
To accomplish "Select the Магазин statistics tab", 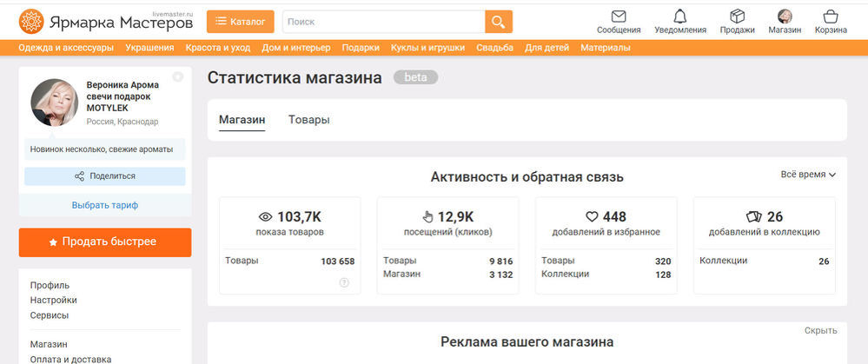I will click(242, 120).
